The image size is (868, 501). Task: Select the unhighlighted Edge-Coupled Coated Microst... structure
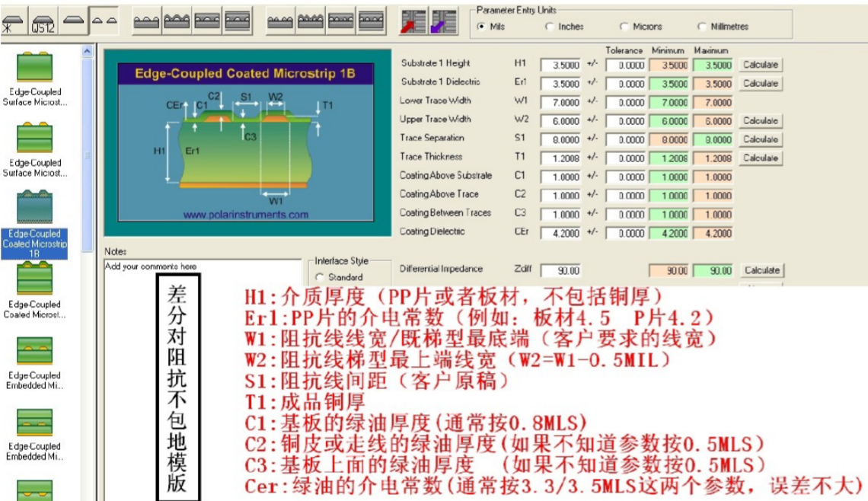[x=34, y=291]
